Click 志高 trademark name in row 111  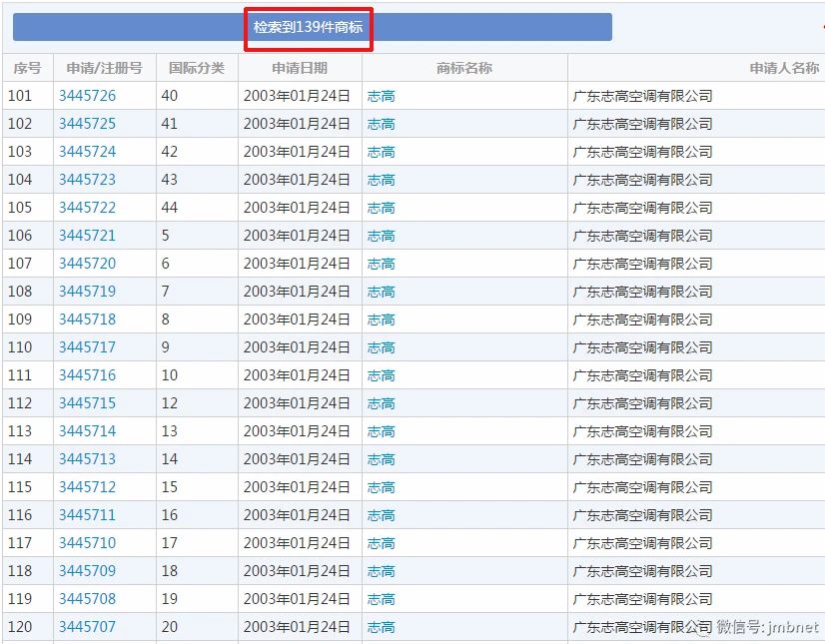pyautogui.click(x=381, y=375)
